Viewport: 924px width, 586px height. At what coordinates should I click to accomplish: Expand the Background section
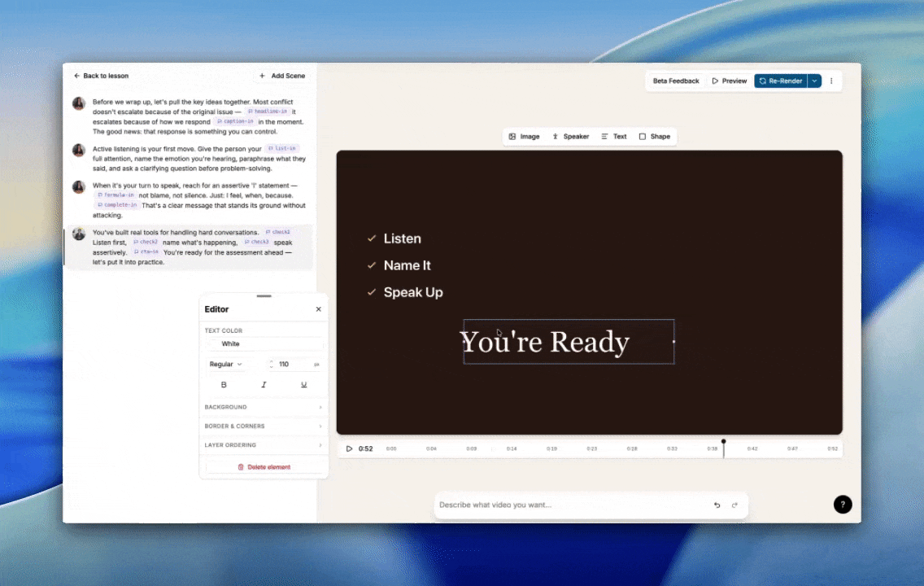coord(264,408)
